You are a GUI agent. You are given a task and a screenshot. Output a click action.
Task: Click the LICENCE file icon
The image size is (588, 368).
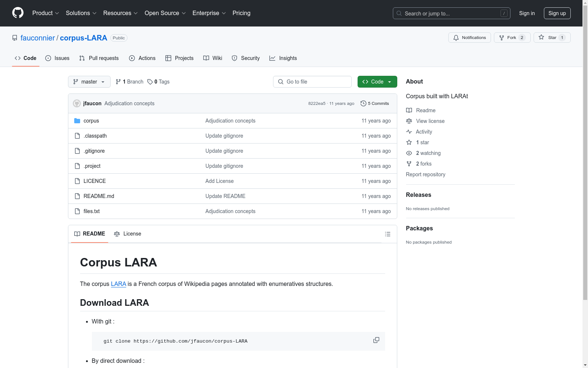click(x=77, y=181)
